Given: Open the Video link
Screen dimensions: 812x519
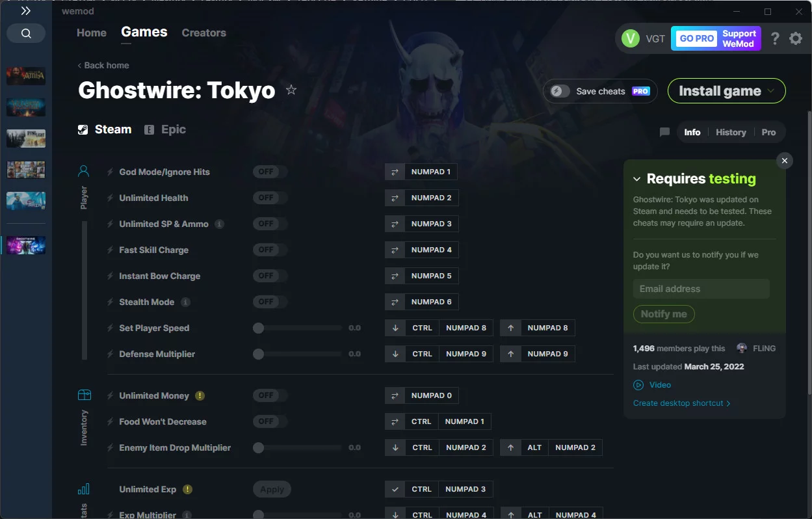Looking at the screenshot, I should pyautogui.click(x=652, y=385).
